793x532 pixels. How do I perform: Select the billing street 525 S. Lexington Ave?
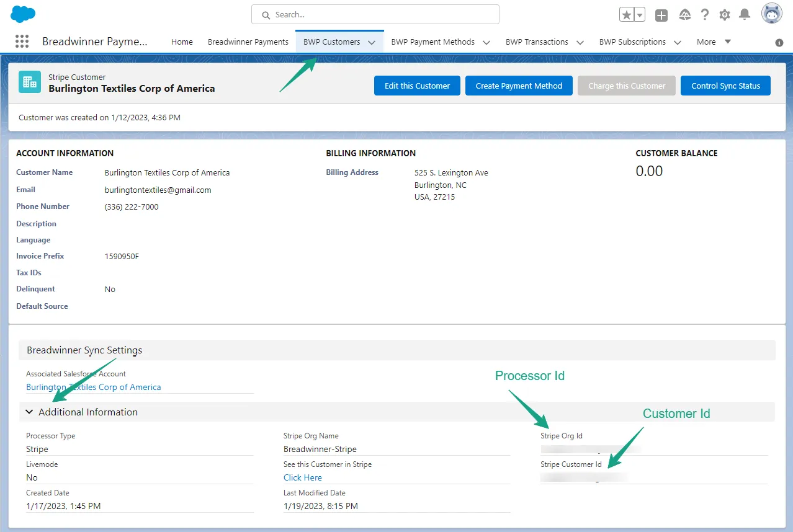pyautogui.click(x=451, y=173)
